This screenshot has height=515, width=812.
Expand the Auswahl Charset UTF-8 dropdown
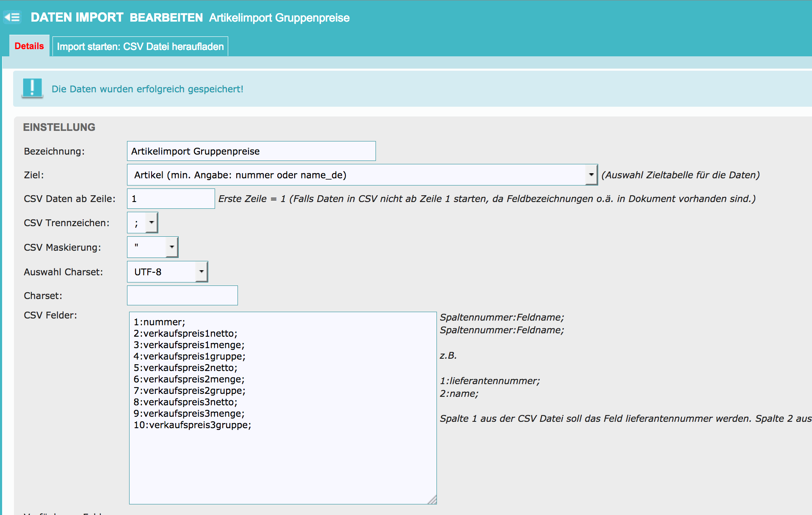(167, 272)
